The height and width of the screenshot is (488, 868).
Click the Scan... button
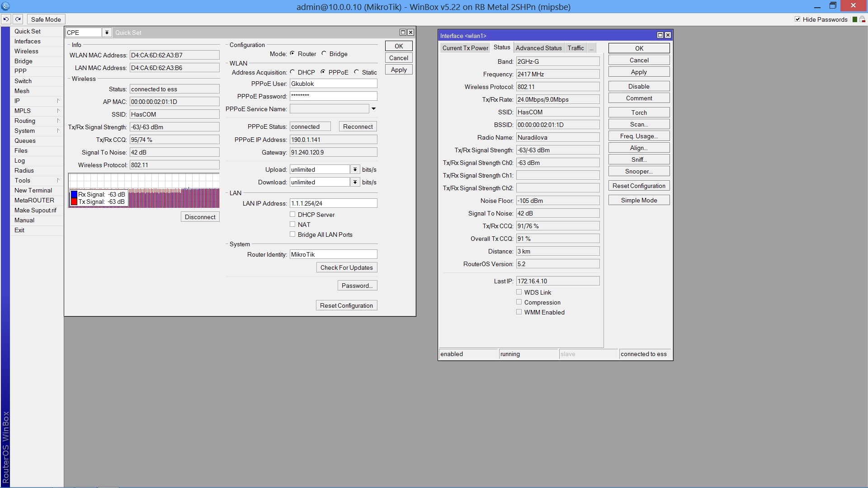coord(639,124)
